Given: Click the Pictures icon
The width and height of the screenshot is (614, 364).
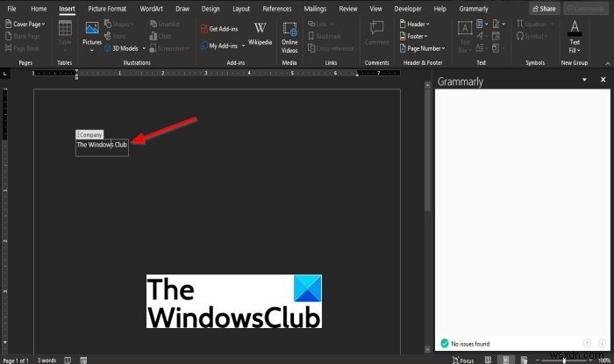Looking at the screenshot, I should pos(92,29).
